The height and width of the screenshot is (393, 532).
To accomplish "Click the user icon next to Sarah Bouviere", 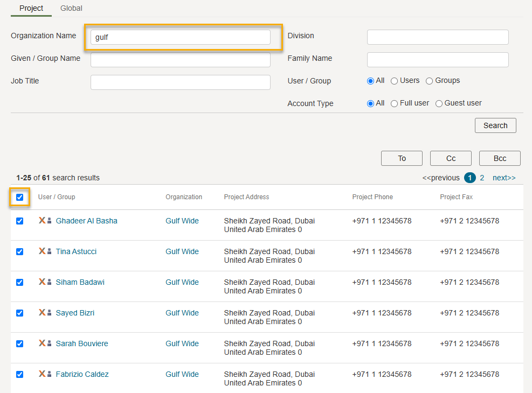I will click(x=49, y=343).
